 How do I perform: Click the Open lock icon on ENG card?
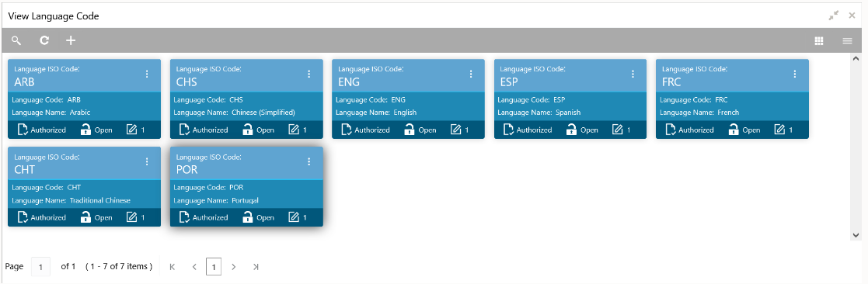pyautogui.click(x=409, y=130)
